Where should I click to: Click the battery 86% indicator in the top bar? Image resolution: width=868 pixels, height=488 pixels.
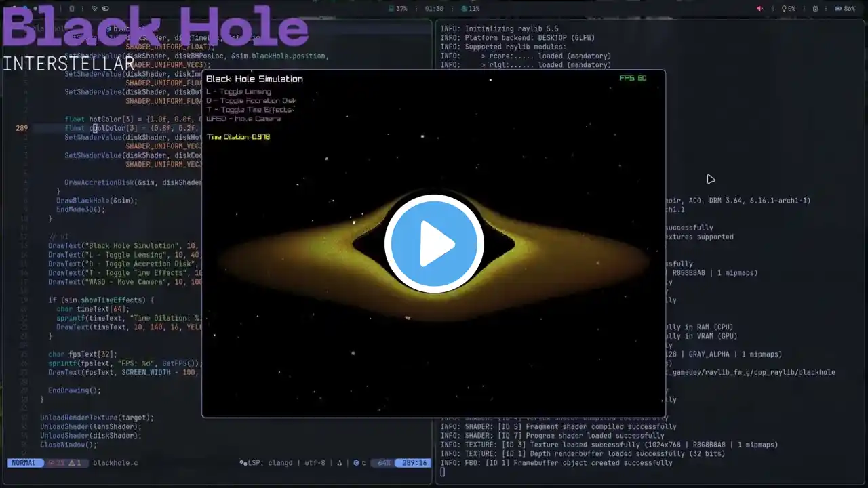coord(845,9)
